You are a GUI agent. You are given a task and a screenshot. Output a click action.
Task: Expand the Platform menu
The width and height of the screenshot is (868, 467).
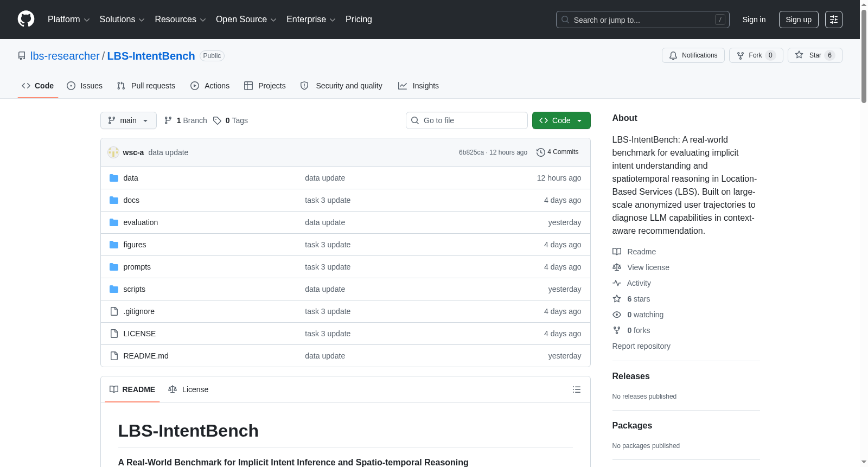(68, 20)
